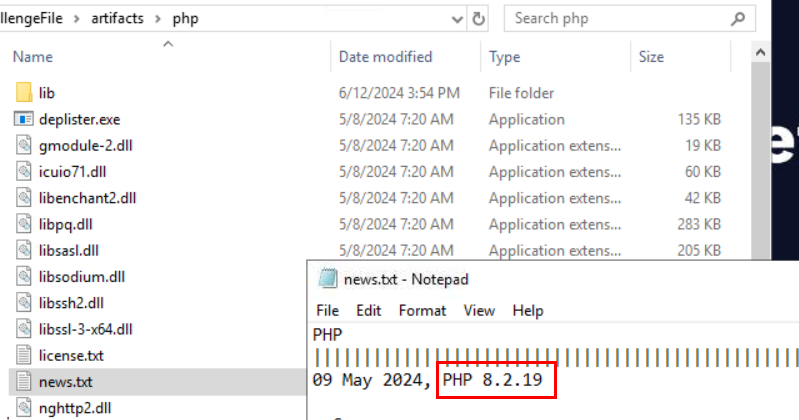Click the icuio71.dll file icon
The width and height of the screenshot is (799, 420).
pyautogui.click(x=23, y=172)
